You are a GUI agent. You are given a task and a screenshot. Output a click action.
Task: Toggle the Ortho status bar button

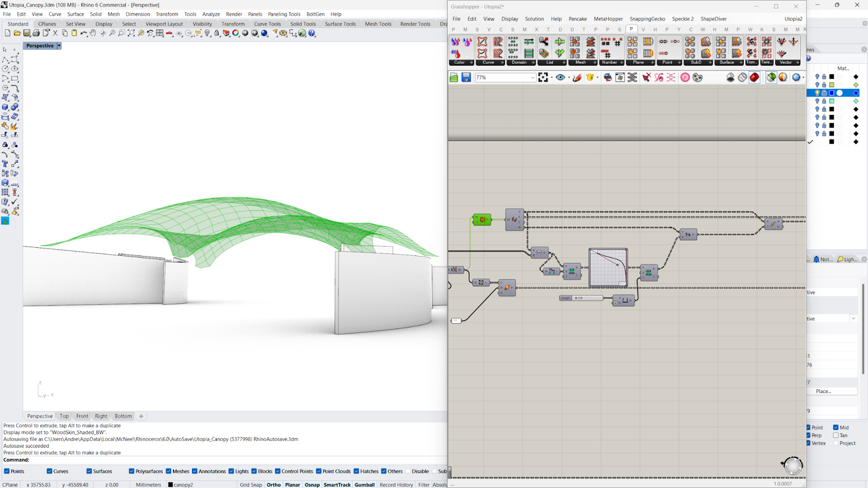click(x=273, y=485)
